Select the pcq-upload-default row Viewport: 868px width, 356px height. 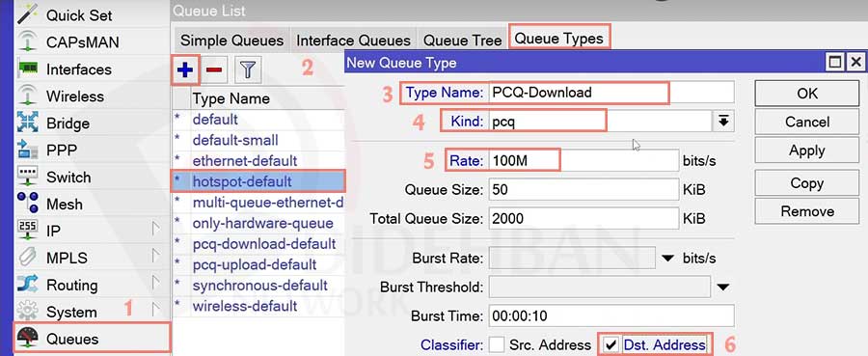tap(258, 264)
